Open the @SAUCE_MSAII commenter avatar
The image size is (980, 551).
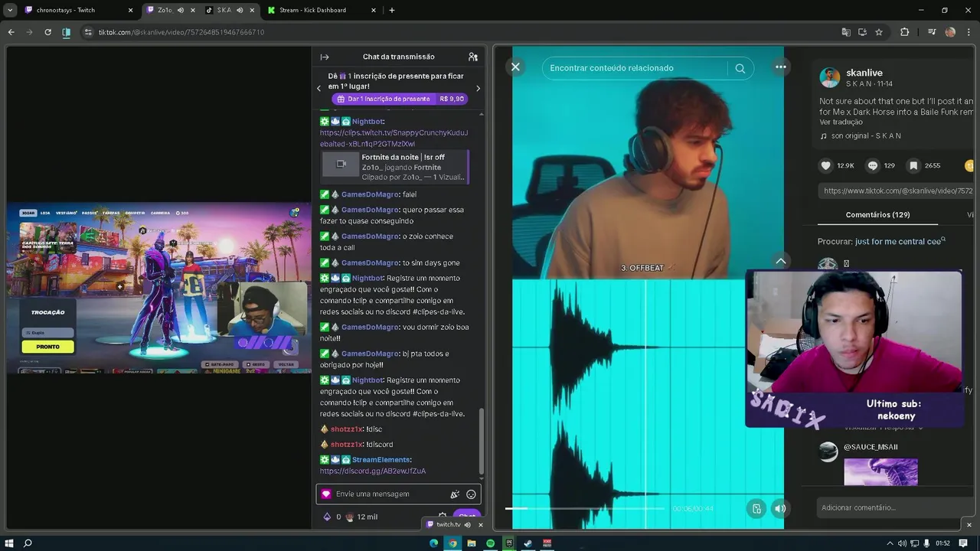(x=828, y=452)
